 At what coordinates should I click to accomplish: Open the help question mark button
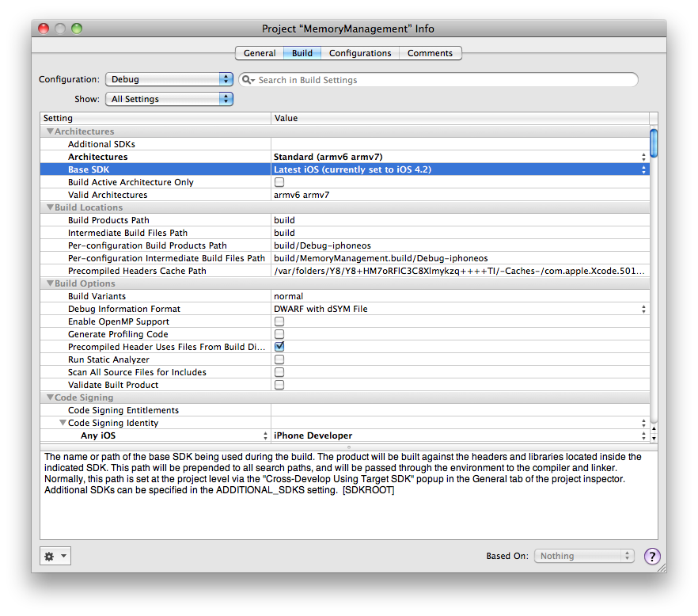[x=652, y=556]
